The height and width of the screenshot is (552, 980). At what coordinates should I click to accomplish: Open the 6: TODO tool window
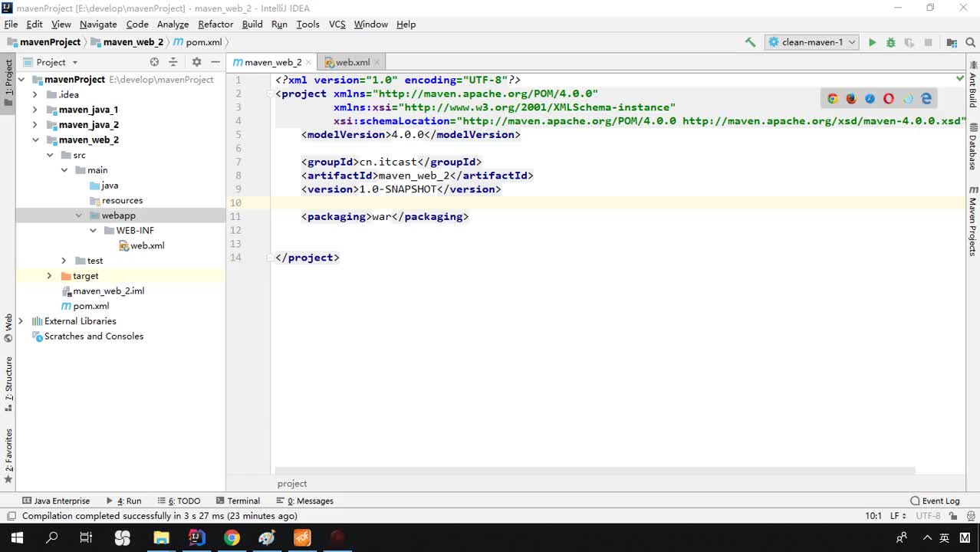178,501
